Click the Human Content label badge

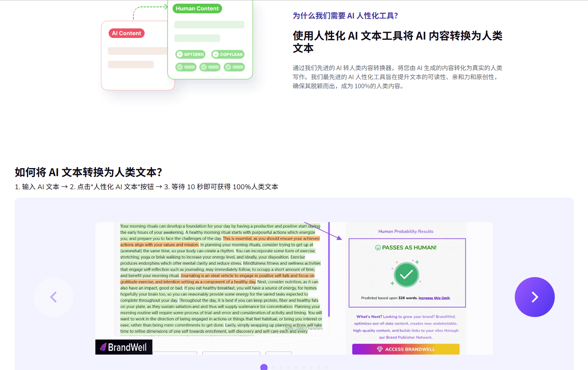click(197, 8)
